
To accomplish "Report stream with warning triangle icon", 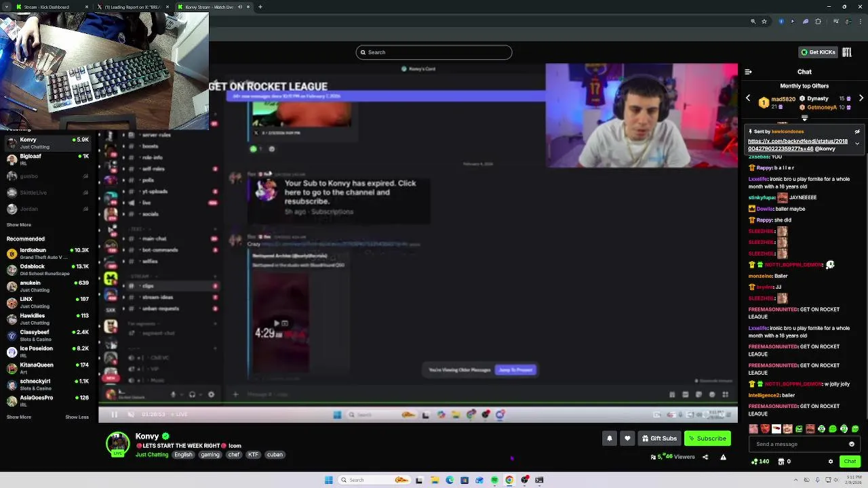I will pyautogui.click(x=723, y=457).
